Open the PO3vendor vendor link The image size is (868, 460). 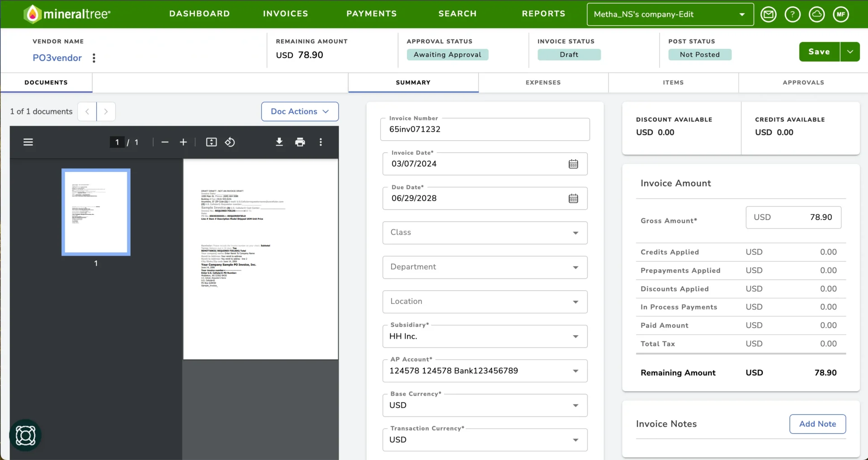click(x=57, y=58)
